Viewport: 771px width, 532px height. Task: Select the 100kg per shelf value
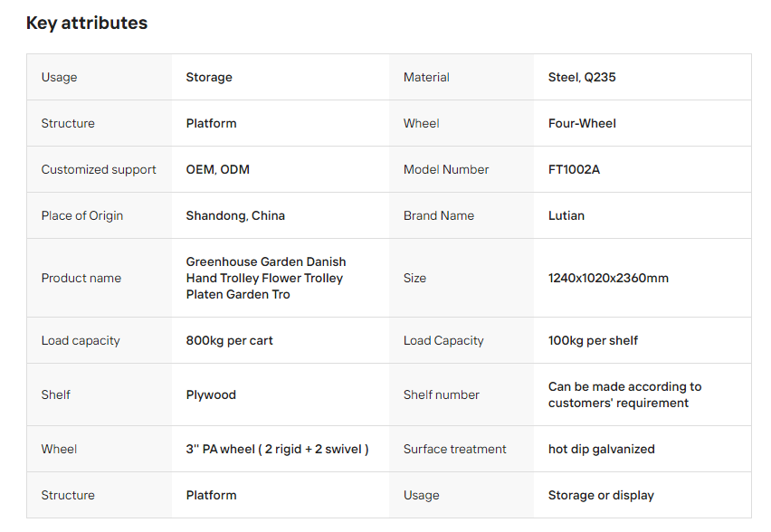tap(593, 341)
